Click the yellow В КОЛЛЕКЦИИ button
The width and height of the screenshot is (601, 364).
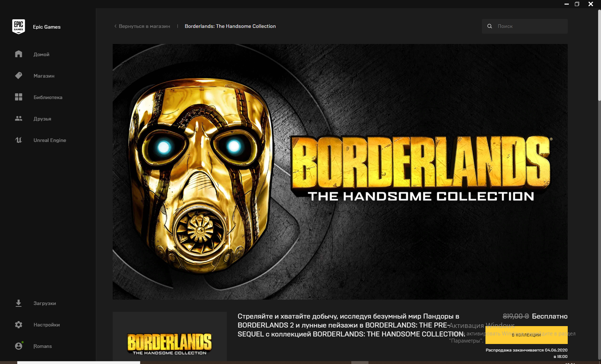[526, 335]
